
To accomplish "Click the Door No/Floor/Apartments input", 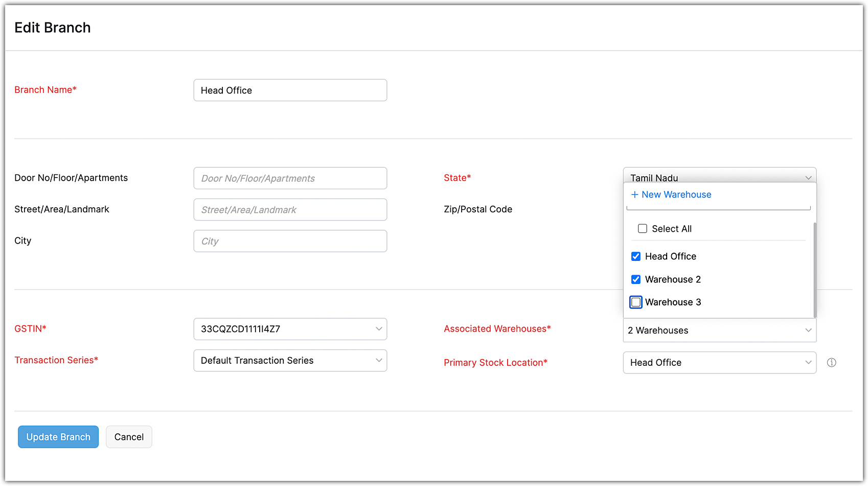I will [290, 179].
